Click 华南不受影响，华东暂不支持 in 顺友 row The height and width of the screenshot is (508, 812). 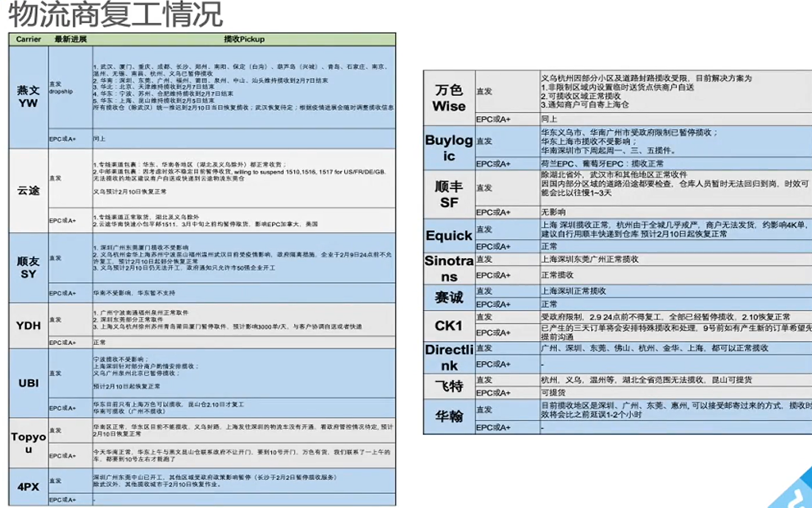pos(135,293)
